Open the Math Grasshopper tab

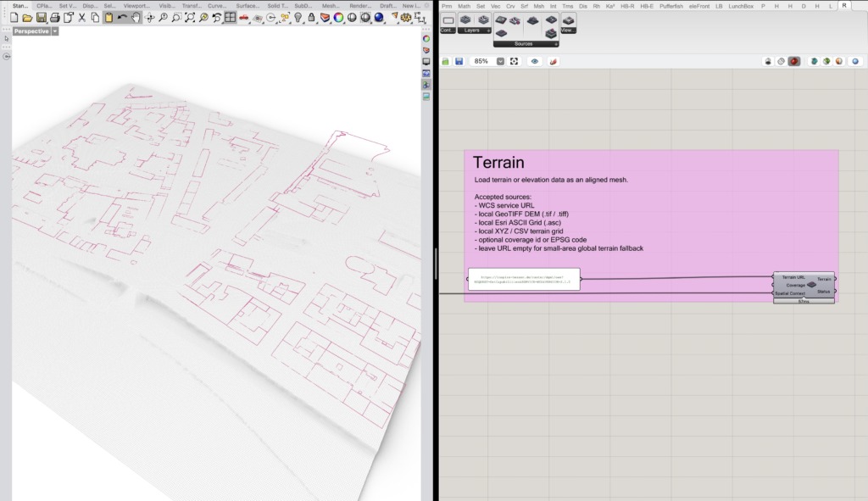pos(464,6)
